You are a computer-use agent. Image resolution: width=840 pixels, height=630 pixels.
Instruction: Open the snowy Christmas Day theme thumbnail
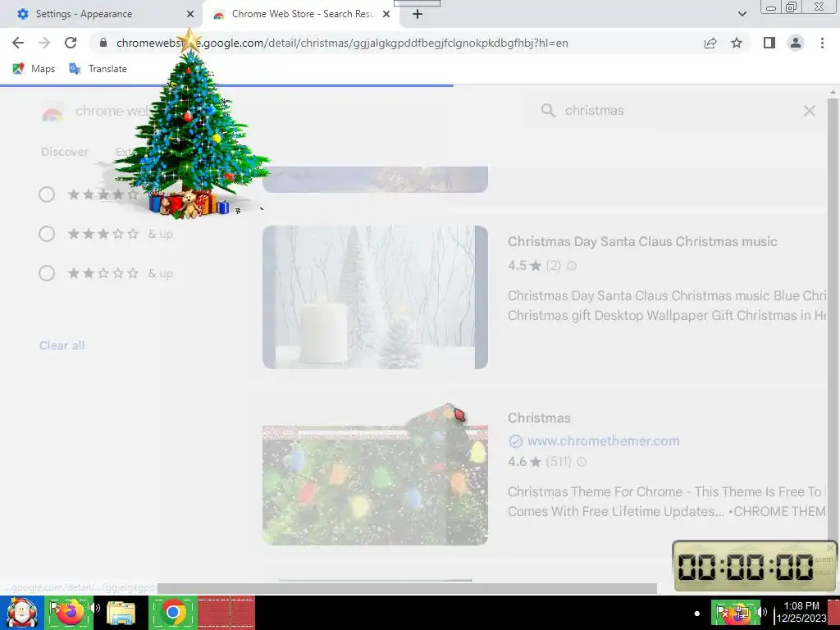(375, 297)
